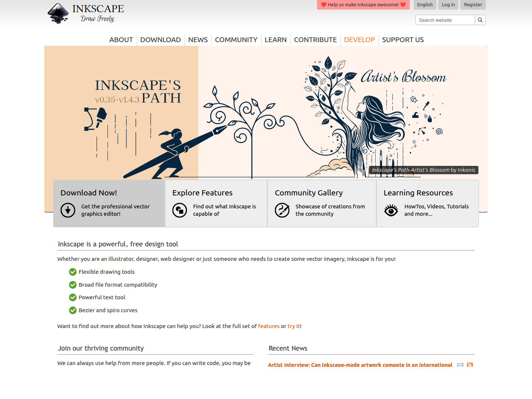Click Help us make Inkscape awesome banner
The height and width of the screenshot is (399, 532).
363,5
